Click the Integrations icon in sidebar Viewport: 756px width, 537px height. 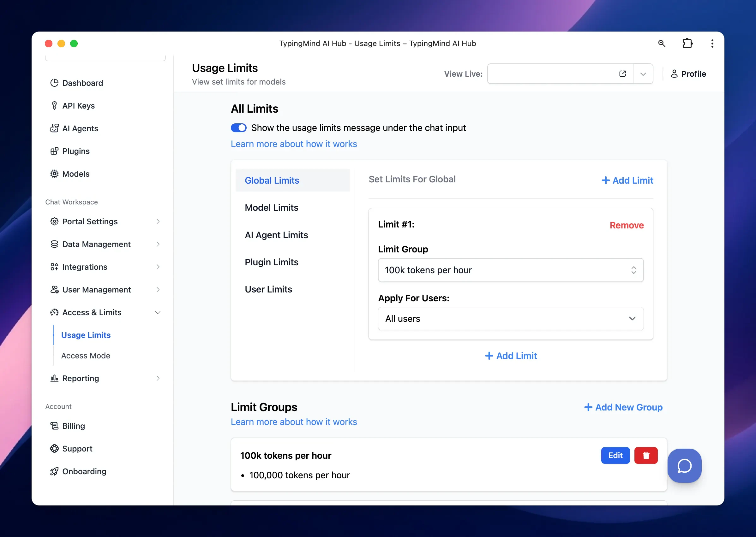54,267
